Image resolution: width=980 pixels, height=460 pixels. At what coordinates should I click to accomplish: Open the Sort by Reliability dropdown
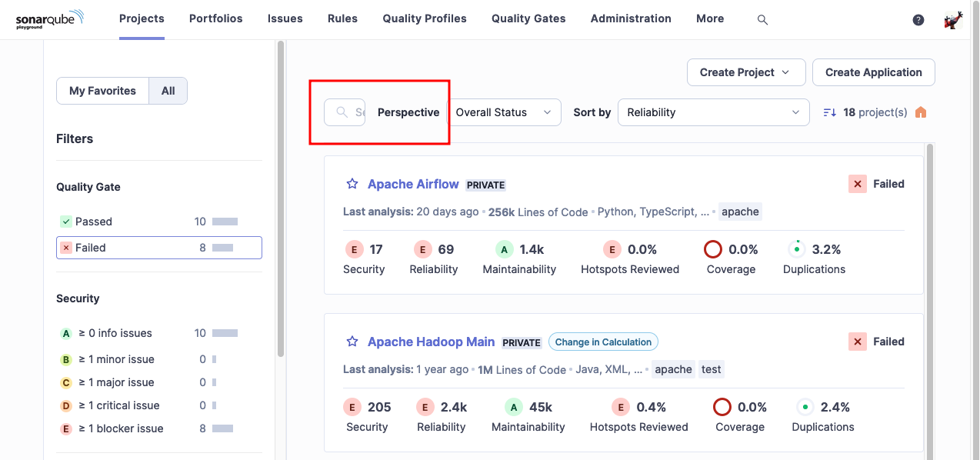click(713, 112)
